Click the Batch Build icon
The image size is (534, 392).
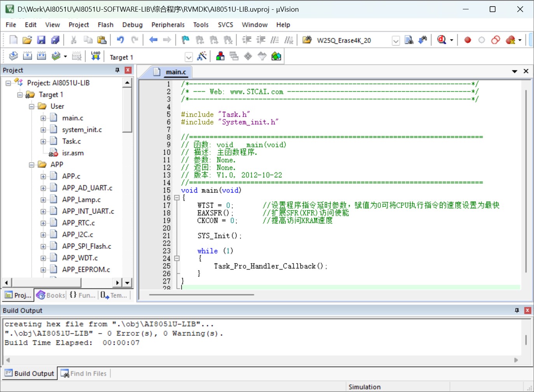click(56, 56)
